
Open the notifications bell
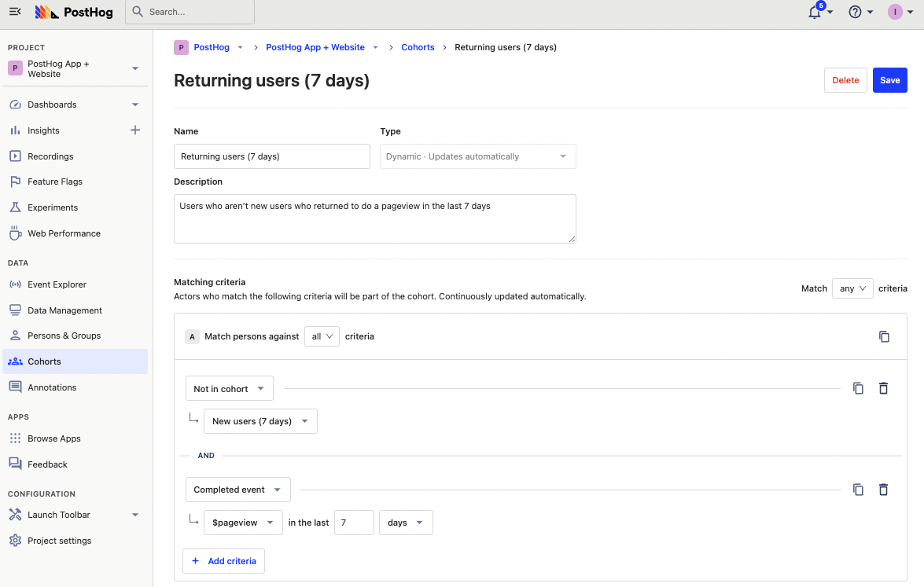815,13
